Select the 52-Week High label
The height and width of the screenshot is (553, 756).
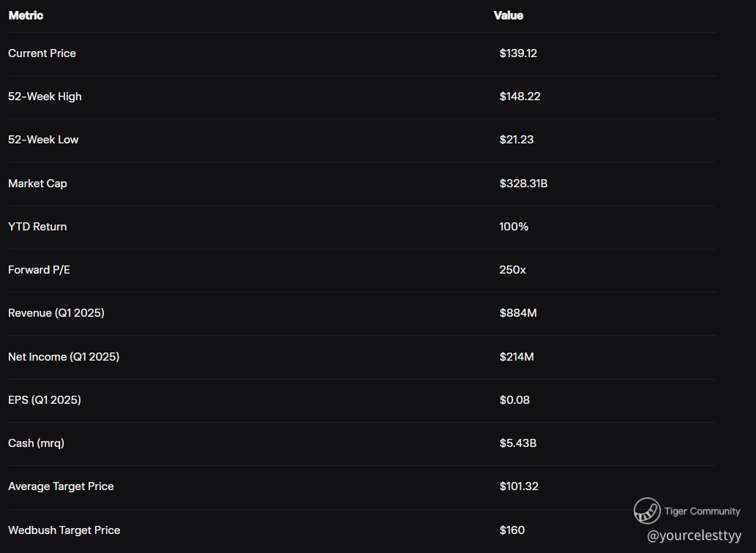tap(45, 97)
